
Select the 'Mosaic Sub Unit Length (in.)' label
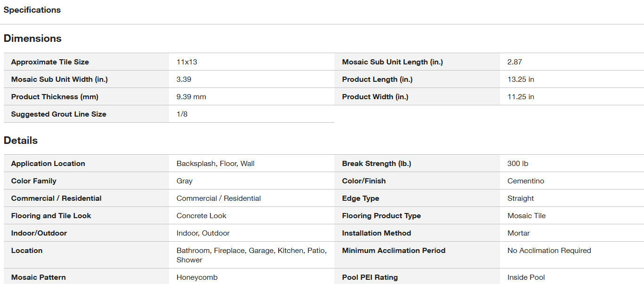(x=393, y=62)
